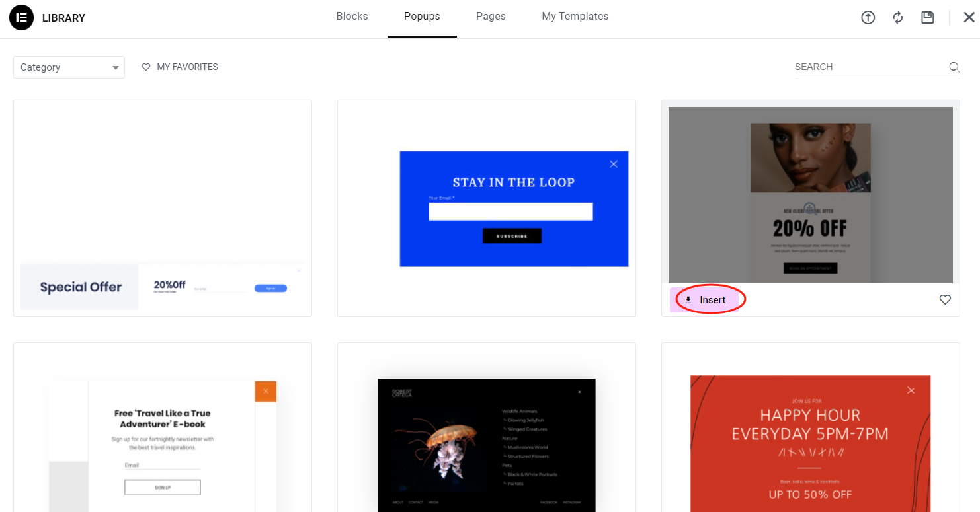This screenshot has height=512, width=980.
Task: Open the Category dropdown
Action: (69, 67)
